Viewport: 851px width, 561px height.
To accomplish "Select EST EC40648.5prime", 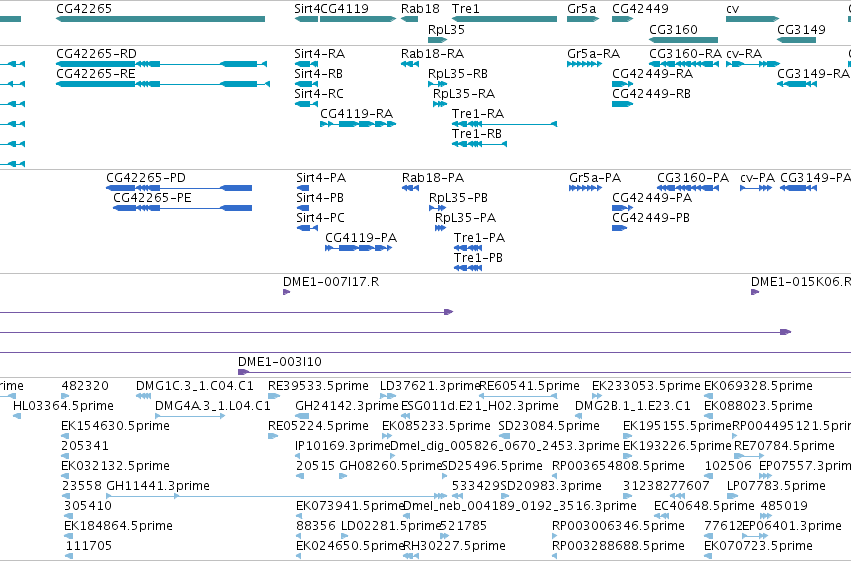I will click(661, 516).
